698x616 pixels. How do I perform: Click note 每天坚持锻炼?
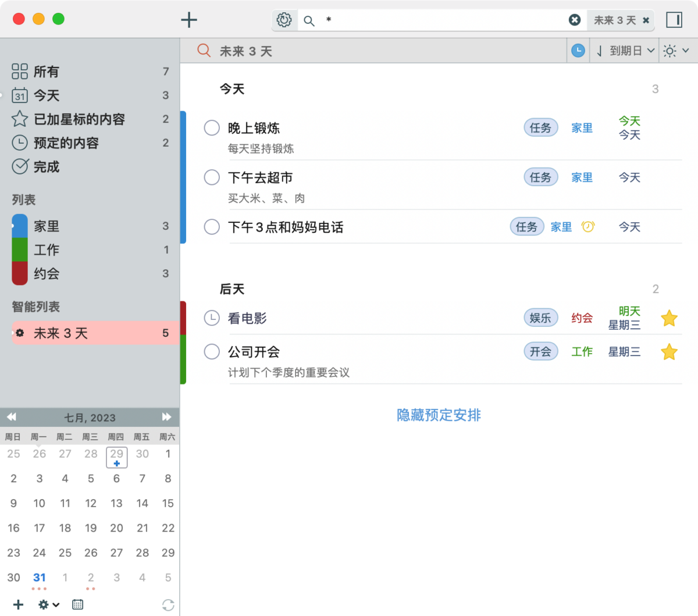261,149
